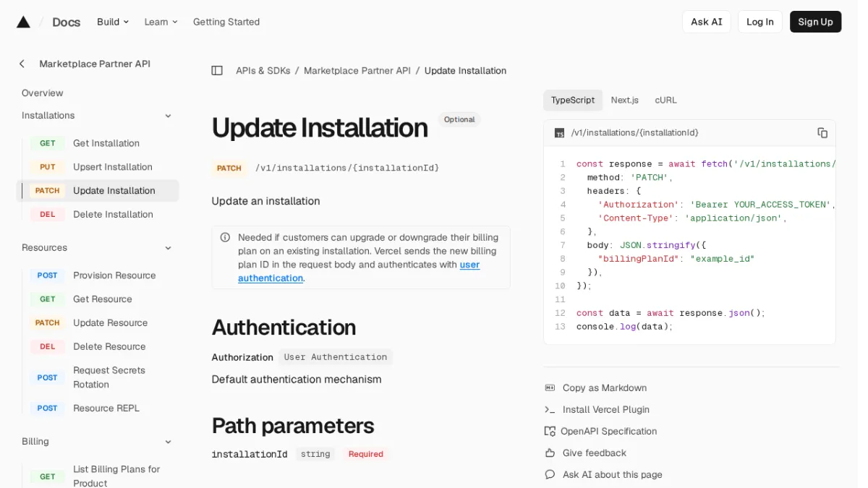
Task: Collapse the Installations section chevron
Action: [x=168, y=116]
